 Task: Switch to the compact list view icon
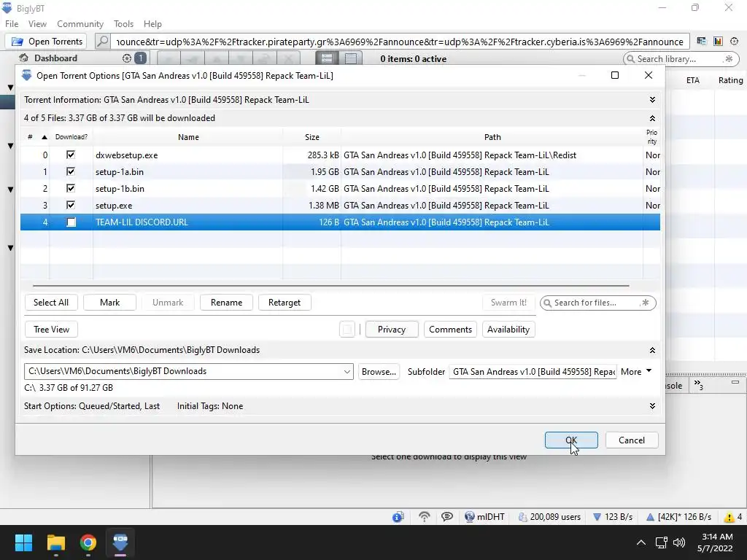pos(351,58)
